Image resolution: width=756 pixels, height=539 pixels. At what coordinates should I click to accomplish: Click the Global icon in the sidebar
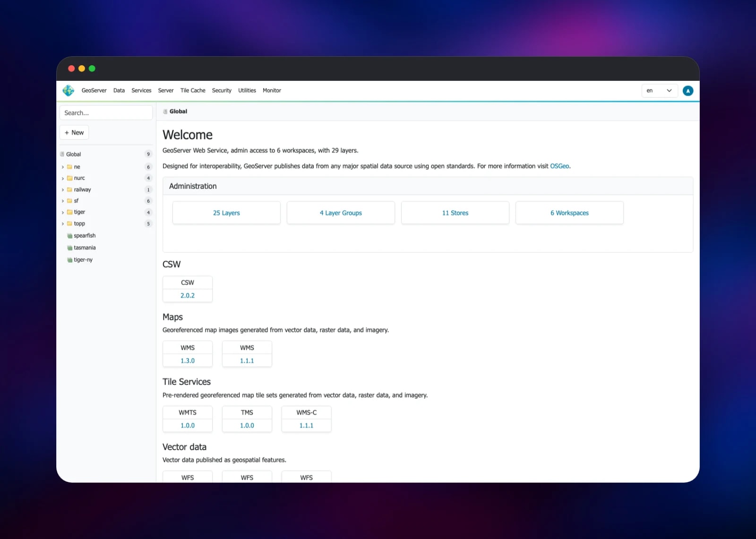tap(62, 154)
